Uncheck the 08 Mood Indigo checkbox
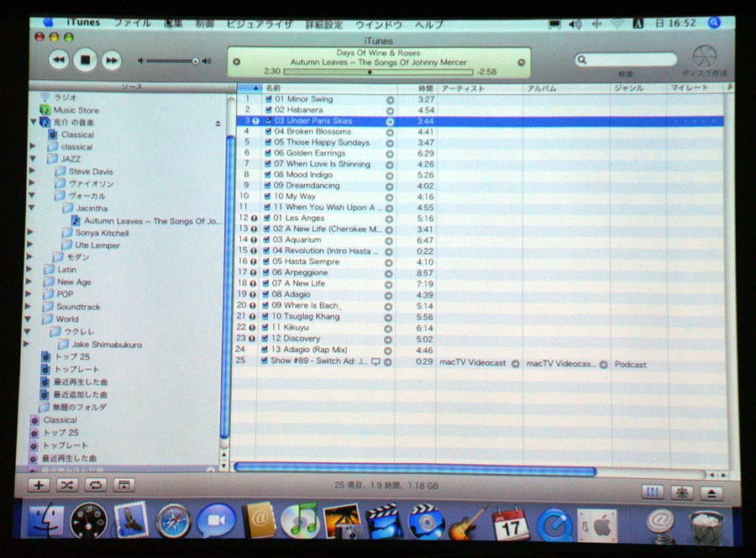The image size is (756, 558). coord(268,175)
